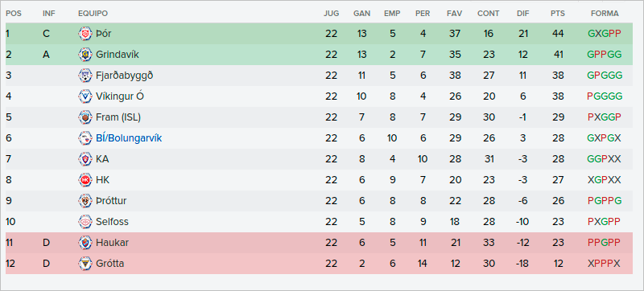Image resolution: width=644 pixels, height=291 pixels.
Task: Click the Fjarðabyggð club crest
Action: (x=85, y=76)
